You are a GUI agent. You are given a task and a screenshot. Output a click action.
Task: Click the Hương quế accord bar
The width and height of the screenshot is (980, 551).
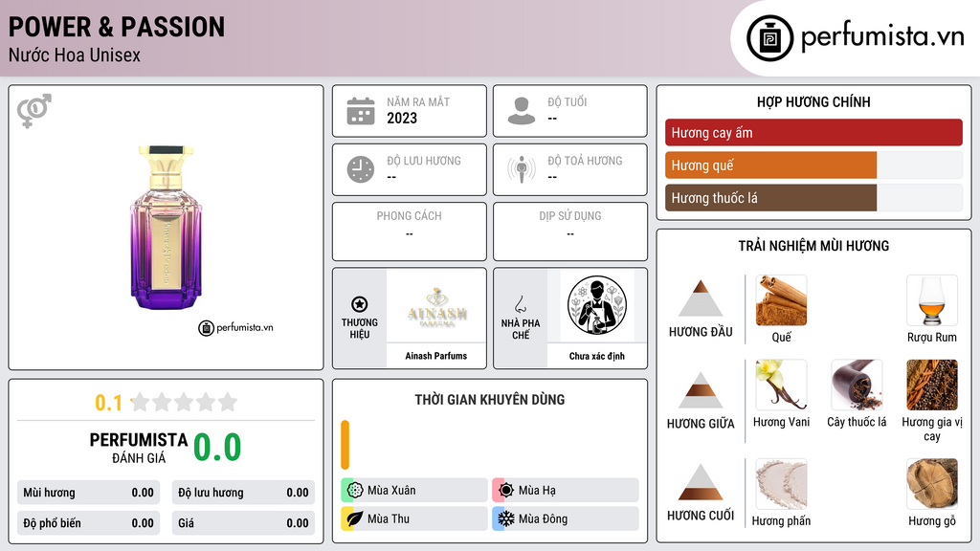tap(813, 165)
